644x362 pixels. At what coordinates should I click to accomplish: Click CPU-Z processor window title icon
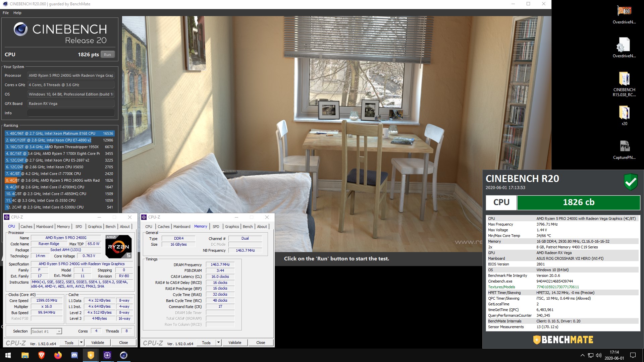(7, 217)
